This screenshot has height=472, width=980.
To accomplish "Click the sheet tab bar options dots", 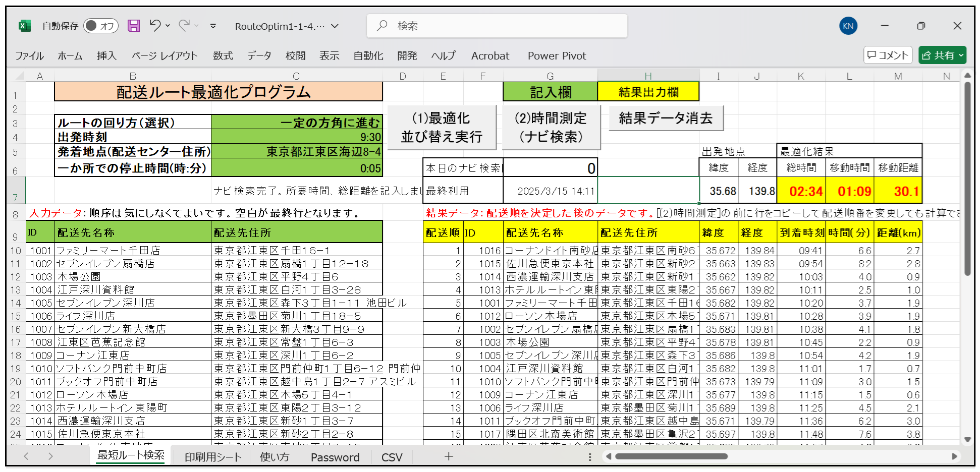I will [x=589, y=456].
